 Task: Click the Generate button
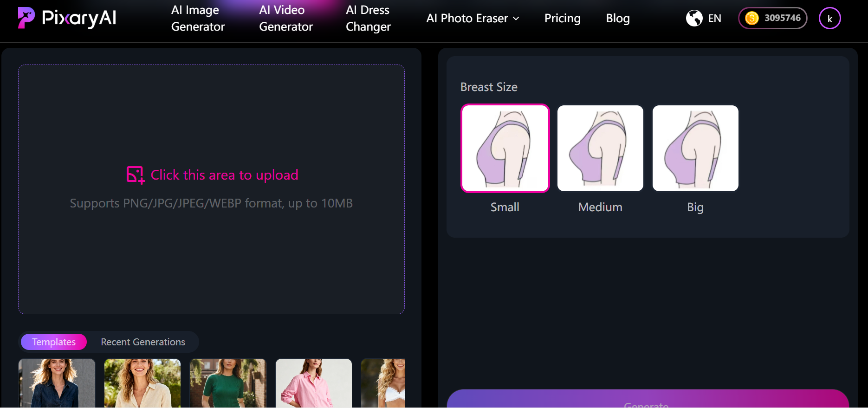point(648,399)
